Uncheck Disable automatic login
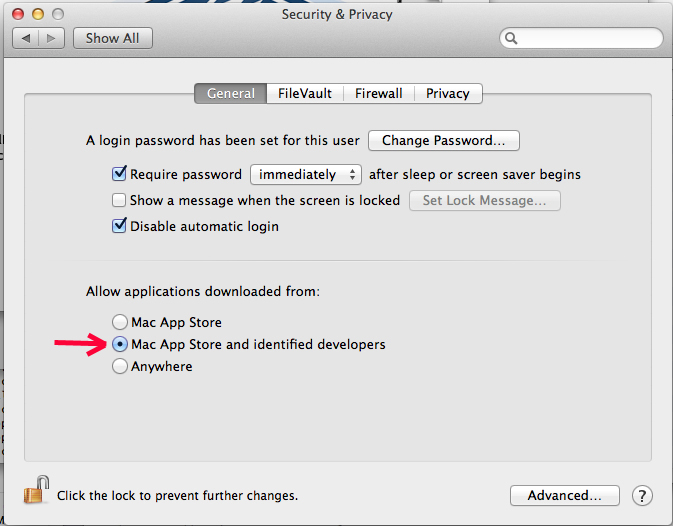Viewport: 673px width, 526px height. pos(119,226)
